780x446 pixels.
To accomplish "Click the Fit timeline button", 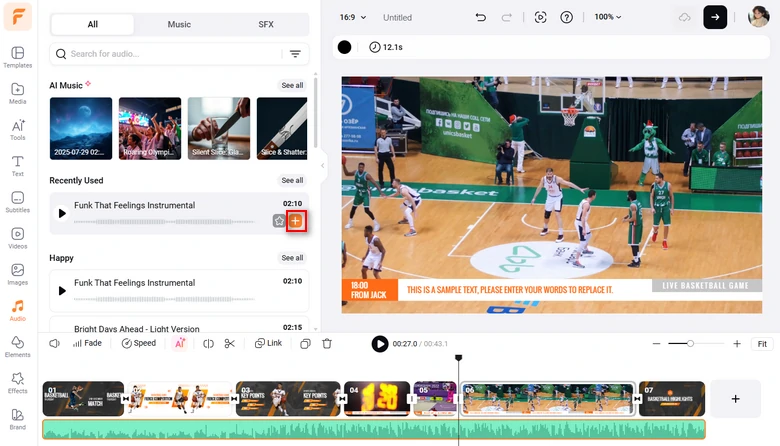I will coord(762,344).
